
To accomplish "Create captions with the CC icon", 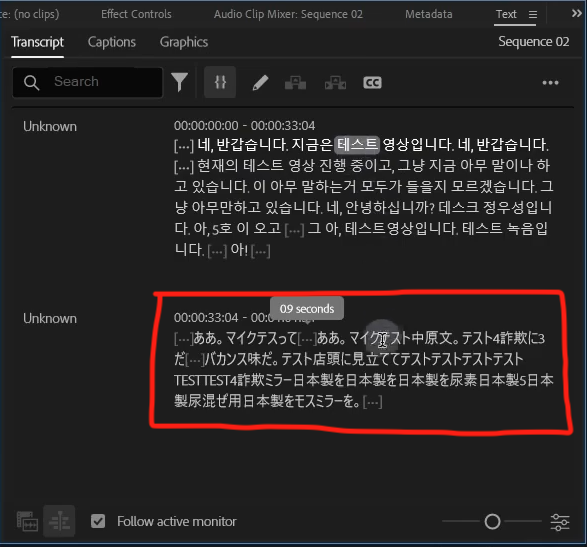I will 372,82.
